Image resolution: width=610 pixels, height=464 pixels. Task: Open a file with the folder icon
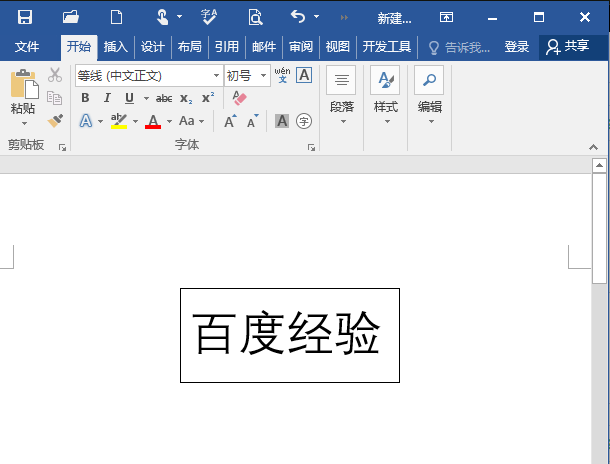tap(71, 17)
